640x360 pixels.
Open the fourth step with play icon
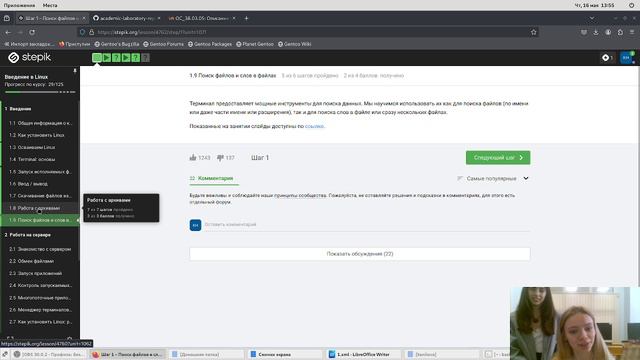point(126,58)
